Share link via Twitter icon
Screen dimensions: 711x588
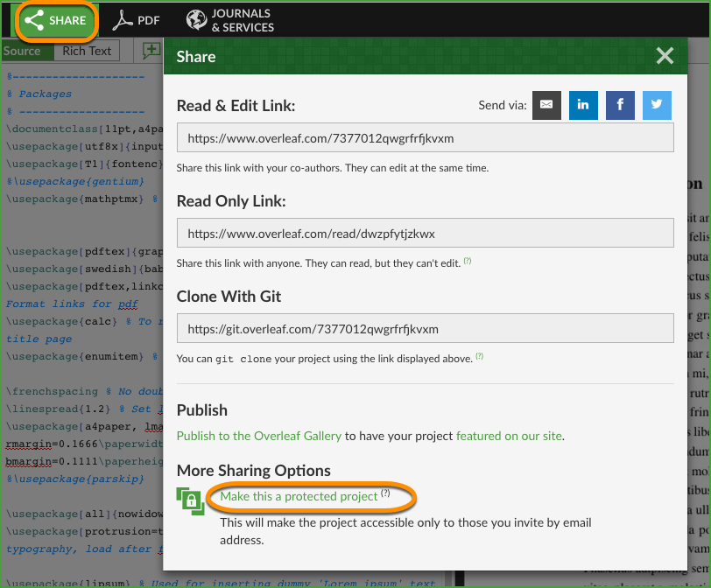[x=657, y=105]
